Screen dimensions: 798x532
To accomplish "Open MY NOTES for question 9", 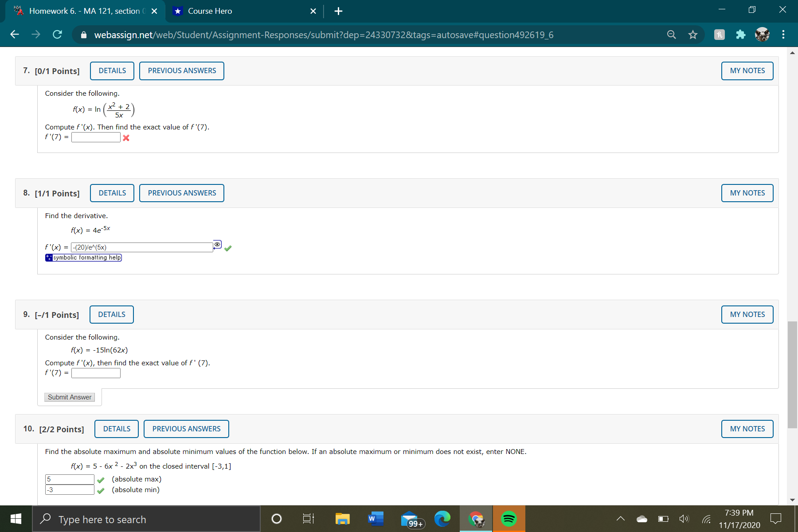I will [x=747, y=315].
